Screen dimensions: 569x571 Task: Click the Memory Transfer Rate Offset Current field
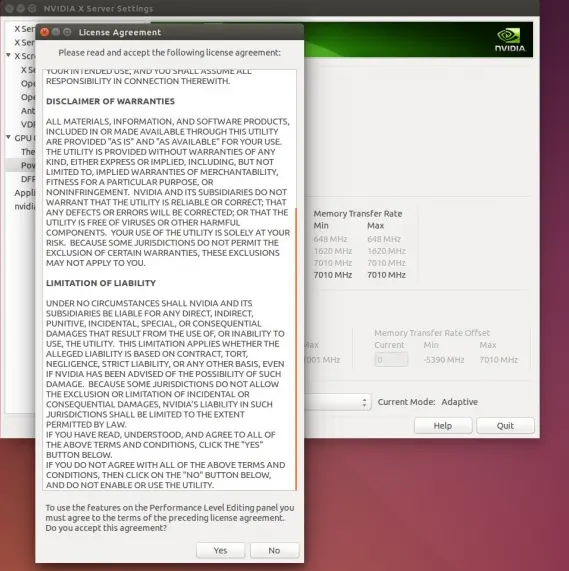(x=391, y=359)
